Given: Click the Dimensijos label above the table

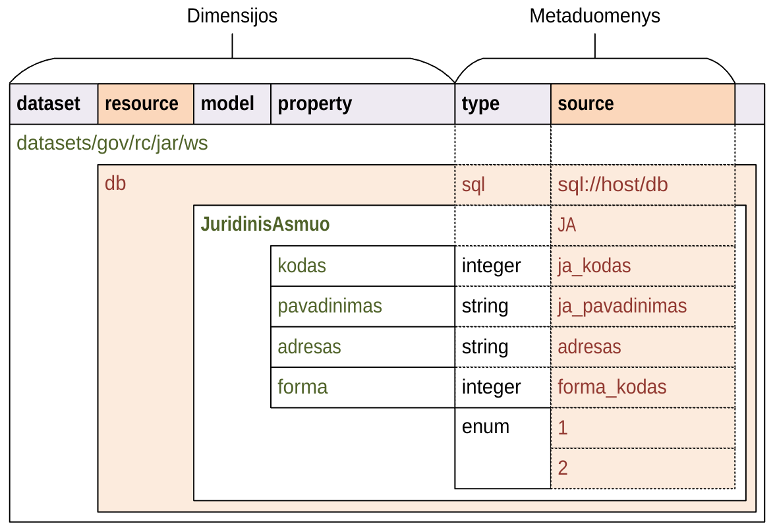Looking at the screenshot, I should (232, 16).
